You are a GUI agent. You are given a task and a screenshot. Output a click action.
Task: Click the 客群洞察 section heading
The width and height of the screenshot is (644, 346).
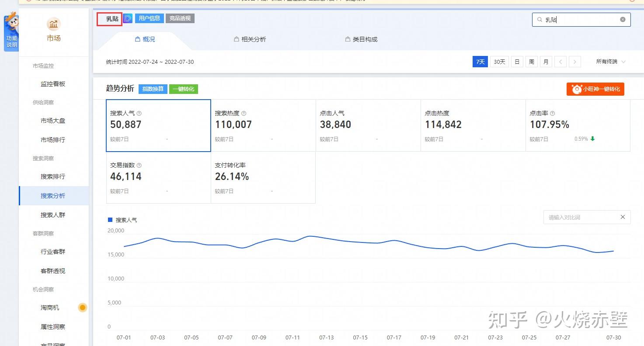click(43, 234)
